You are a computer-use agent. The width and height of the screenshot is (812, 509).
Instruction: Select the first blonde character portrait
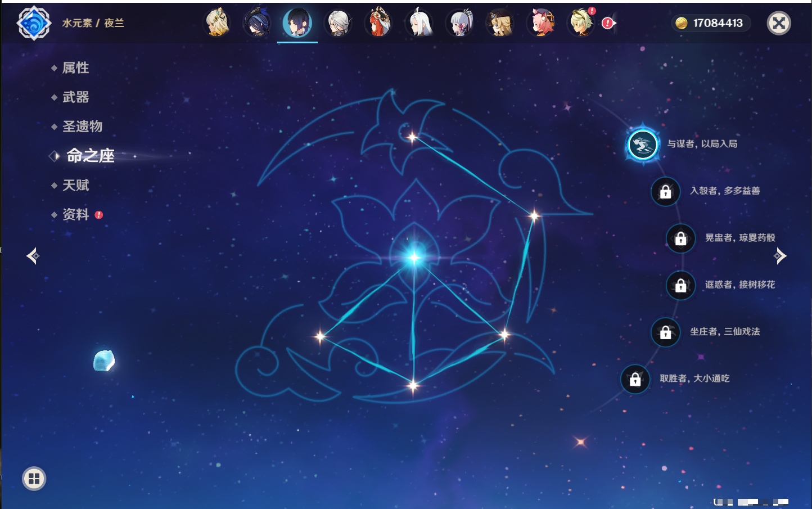217,23
